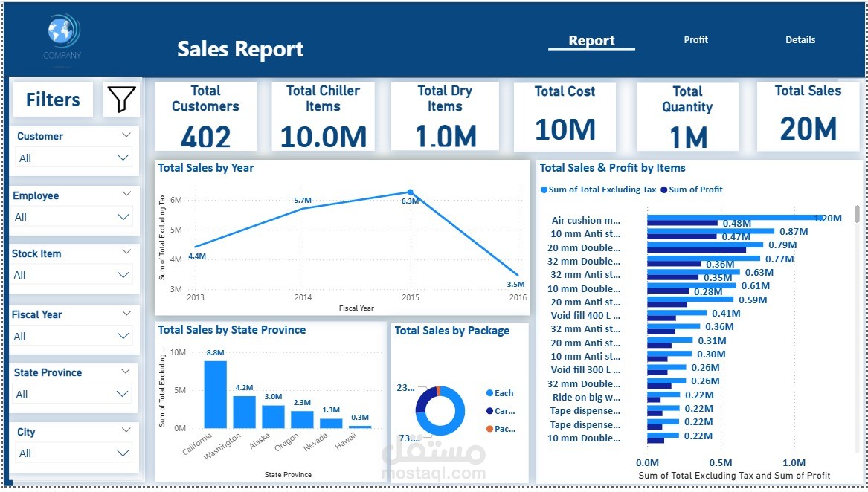868x492 pixels.
Task: Click the Alaska bar in state chart
Action: 273,417
